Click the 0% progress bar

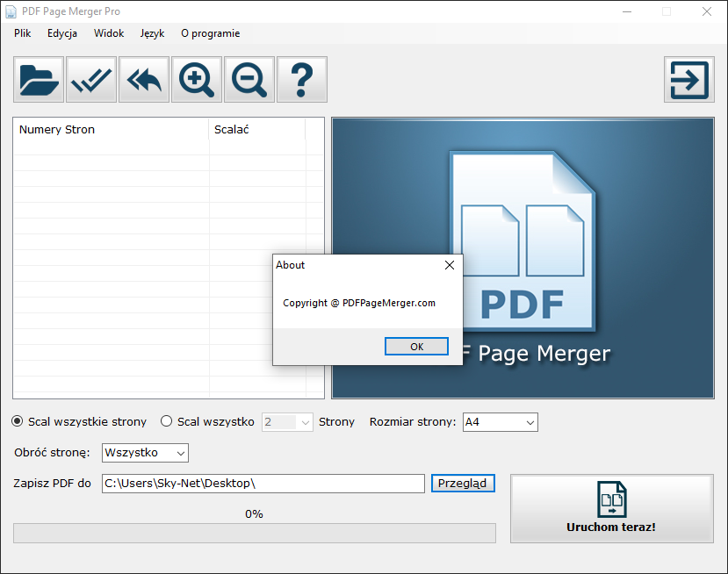pos(255,533)
